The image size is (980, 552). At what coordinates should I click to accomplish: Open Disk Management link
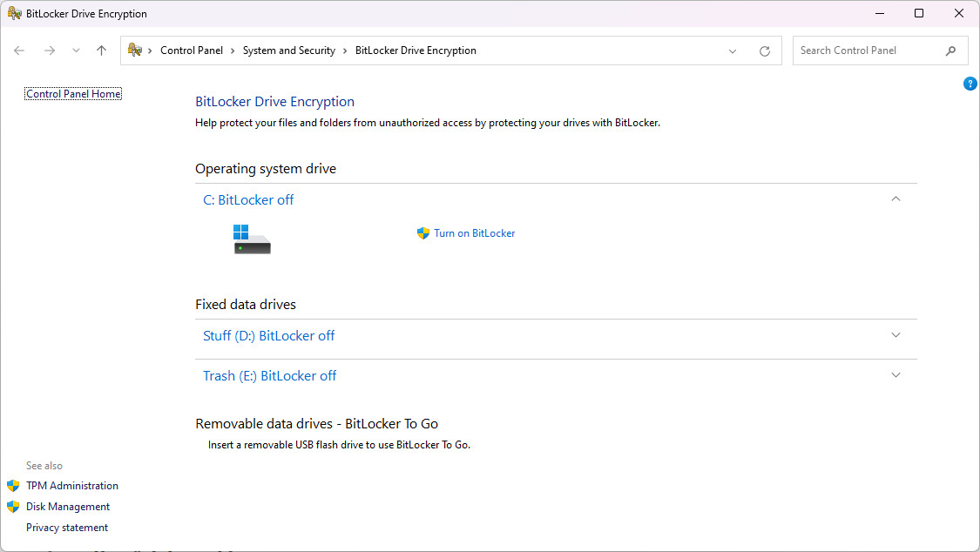pyautogui.click(x=68, y=507)
